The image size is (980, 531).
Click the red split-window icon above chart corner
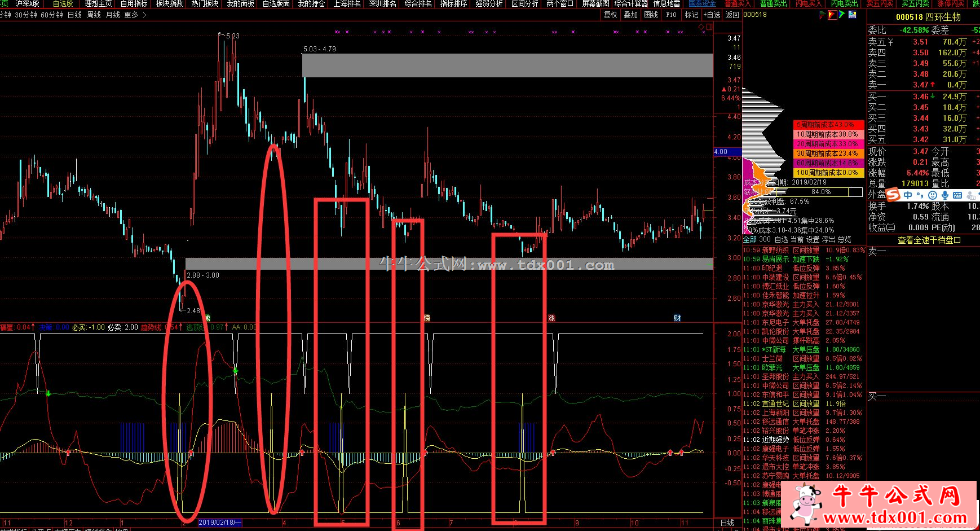[709, 27]
